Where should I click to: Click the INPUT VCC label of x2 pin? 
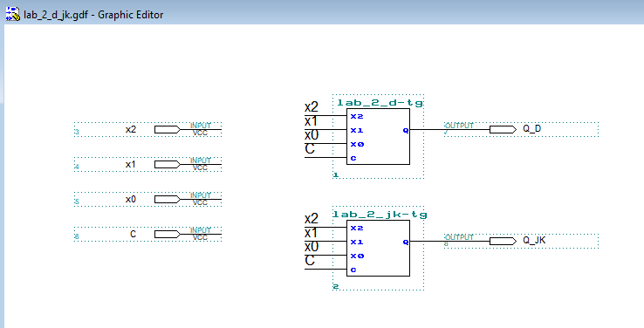point(201,129)
